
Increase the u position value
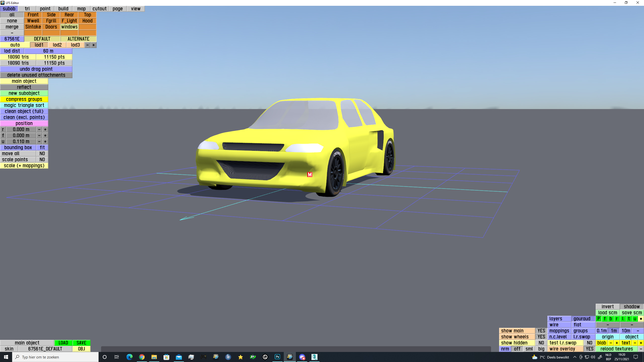45,142
